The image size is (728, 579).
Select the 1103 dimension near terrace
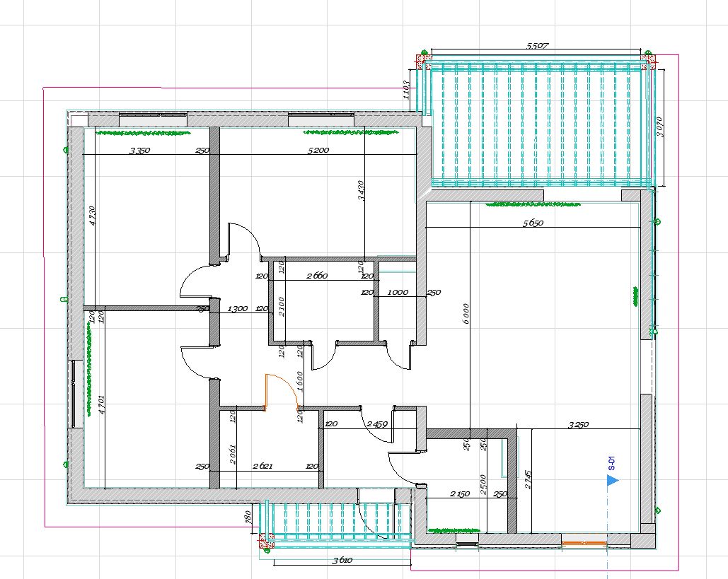406,90
